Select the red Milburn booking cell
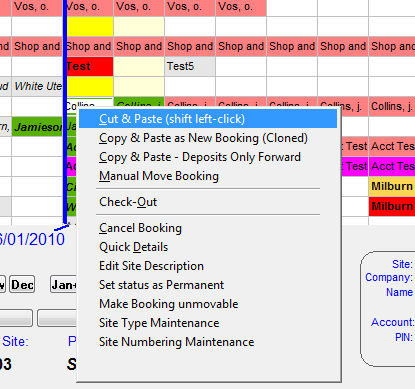The width and height of the screenshot is (415, 389). click(x=392, y=206)
